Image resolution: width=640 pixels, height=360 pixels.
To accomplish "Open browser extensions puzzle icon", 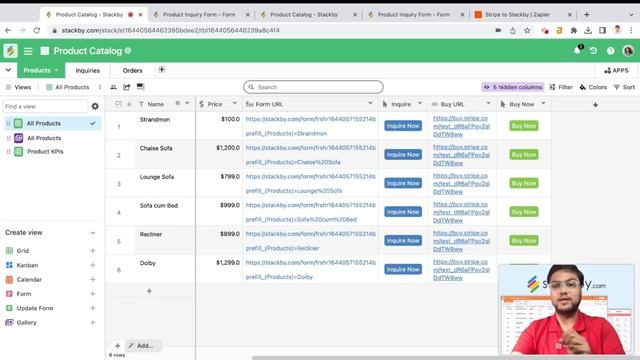I will pyautogui.click(x=574, y=30).
